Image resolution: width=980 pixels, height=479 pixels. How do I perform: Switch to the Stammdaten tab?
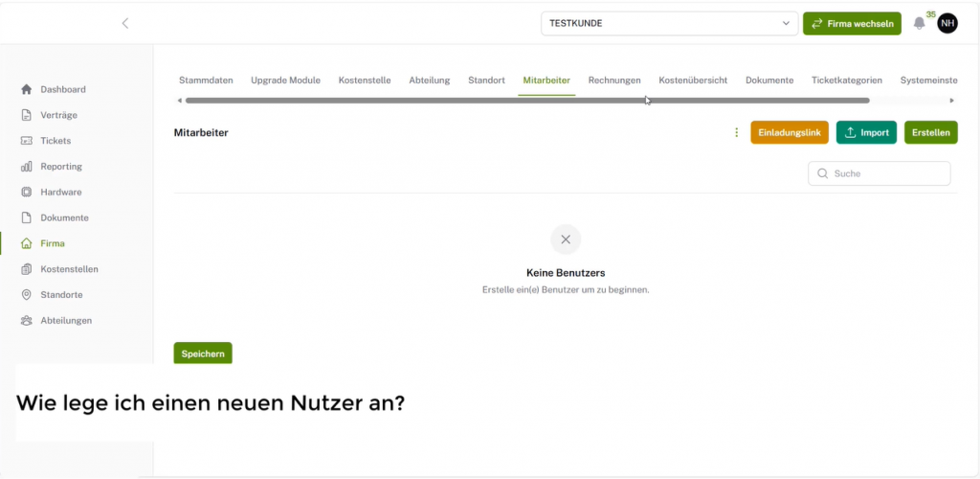[x=206, y=80]
